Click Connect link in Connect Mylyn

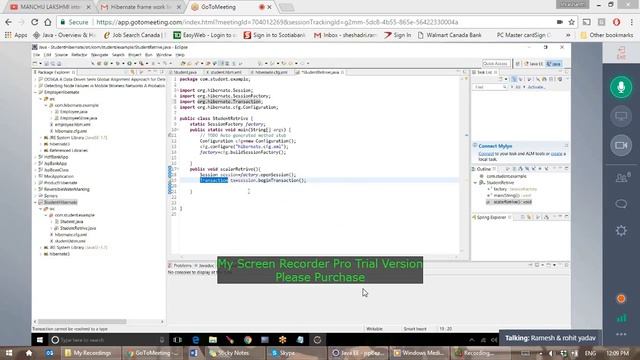pos(486,154)
